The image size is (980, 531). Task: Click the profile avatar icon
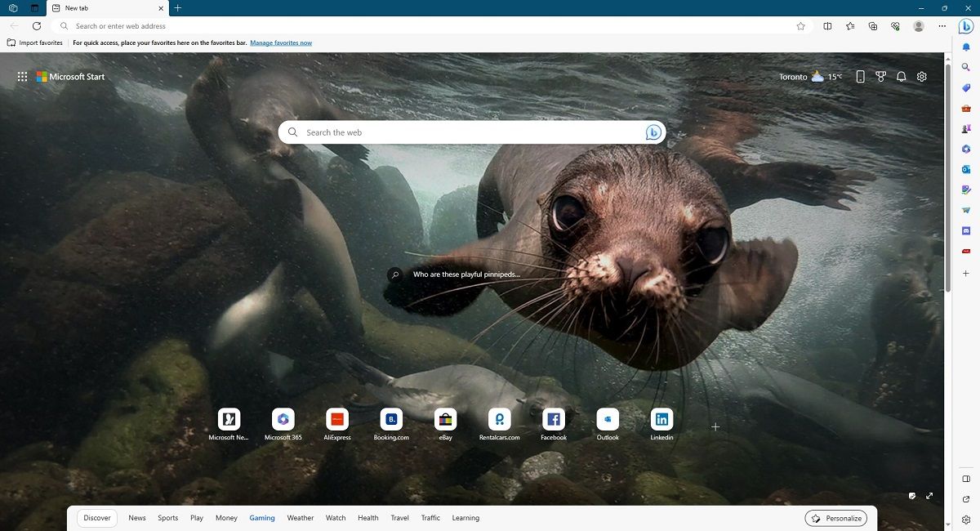(918, 25)
